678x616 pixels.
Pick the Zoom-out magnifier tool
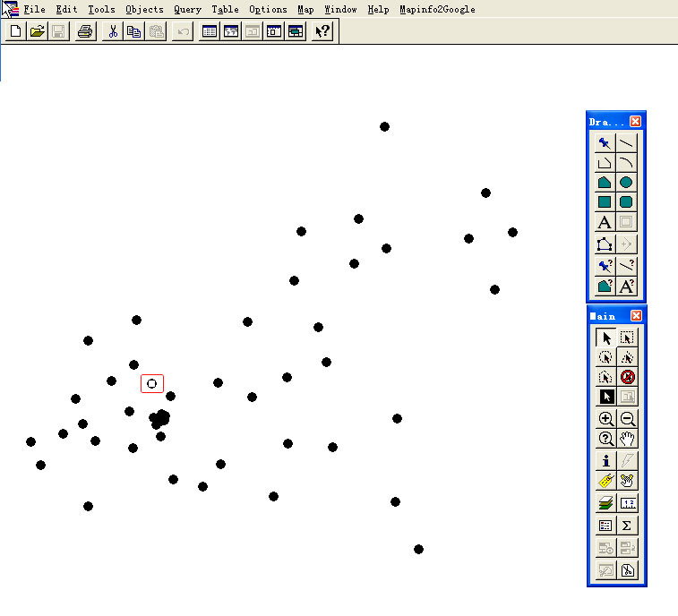tap(627, 419)
